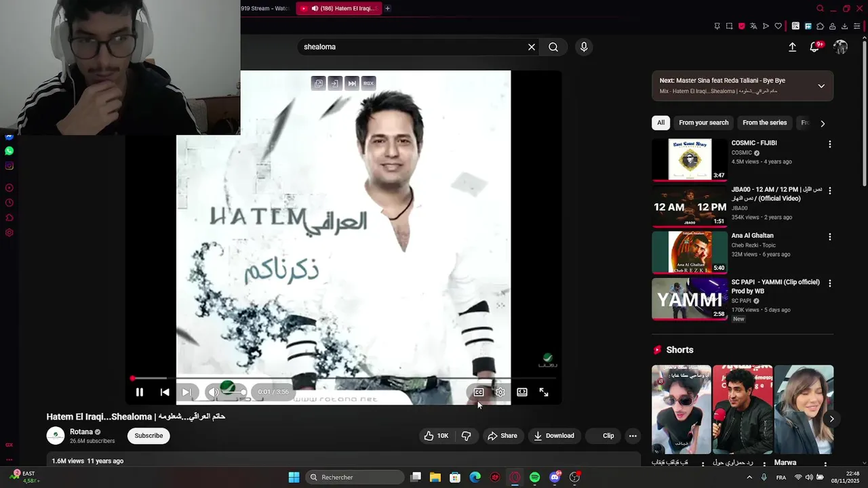The image size is (868, 488).
Task: Open history clock in sidebar
Action: click(9, 203)
